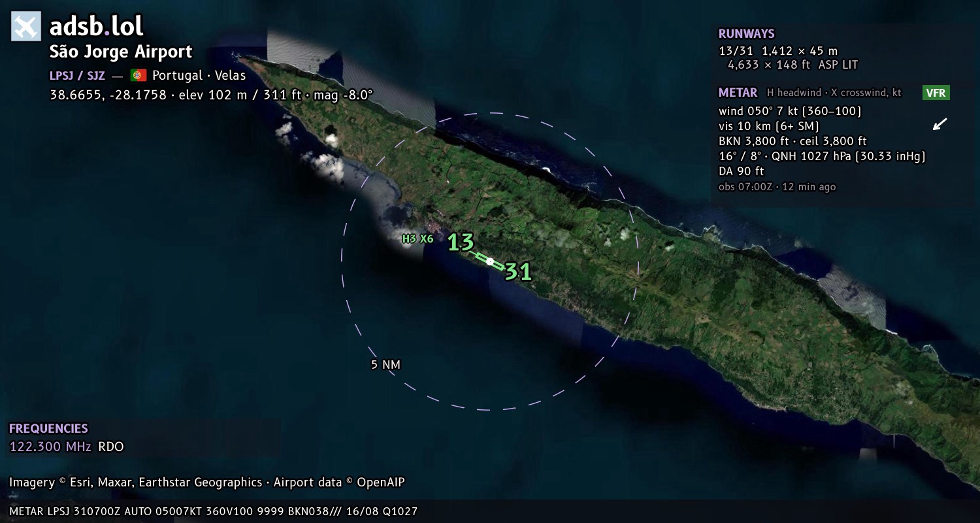Click the adsb.lol airplane logo icon
The height and width of the screenshot is (523, 980).
pyautogui.click(x=26, y=26)
